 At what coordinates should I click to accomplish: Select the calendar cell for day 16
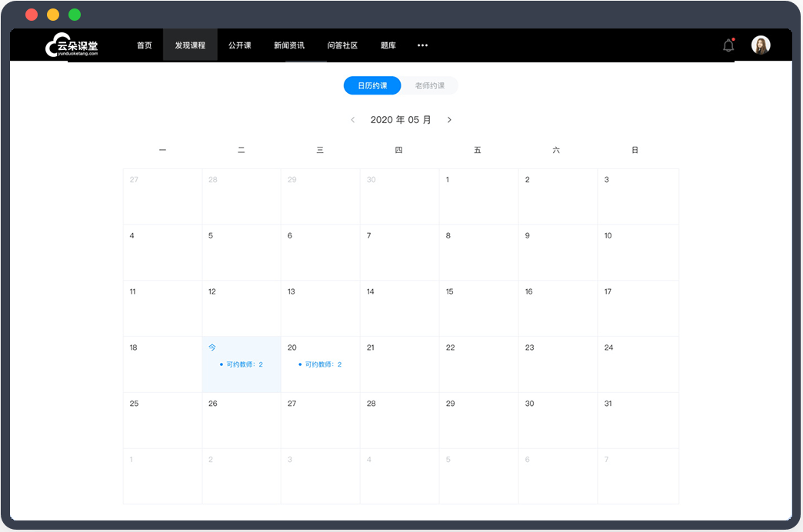point(558,309)
